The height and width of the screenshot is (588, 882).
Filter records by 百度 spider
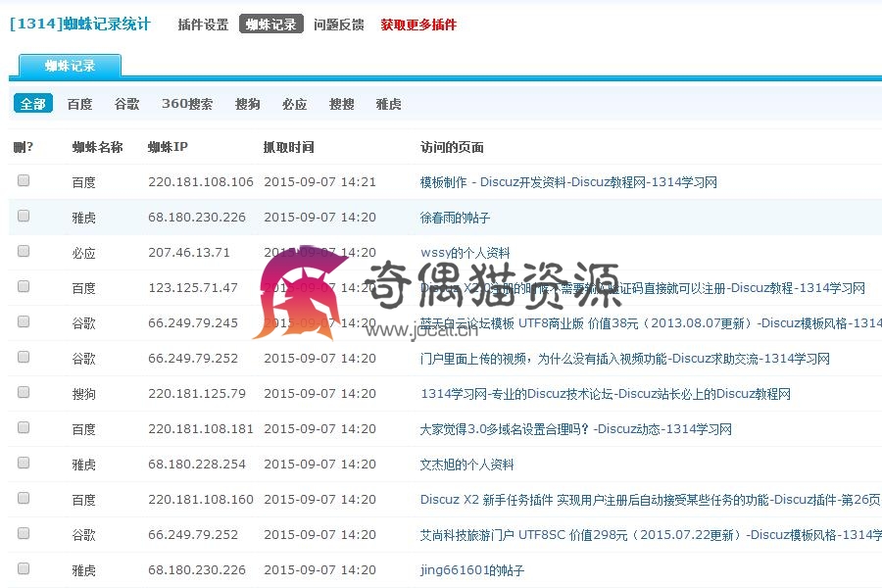[80, 104]
